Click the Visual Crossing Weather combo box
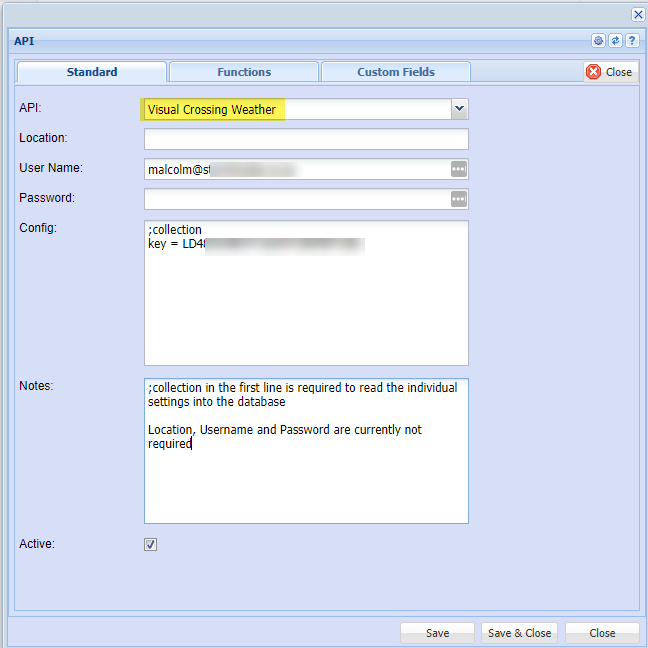 pos(296,109)
